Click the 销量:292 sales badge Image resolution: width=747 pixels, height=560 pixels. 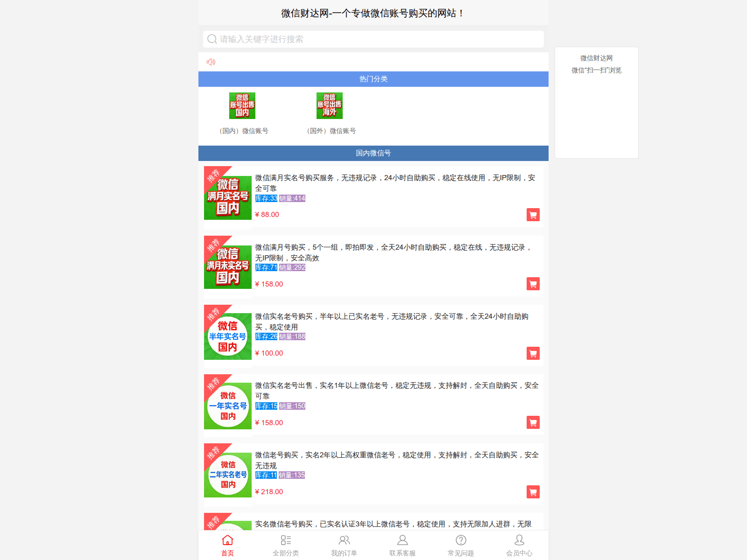(x=292, y=267)
